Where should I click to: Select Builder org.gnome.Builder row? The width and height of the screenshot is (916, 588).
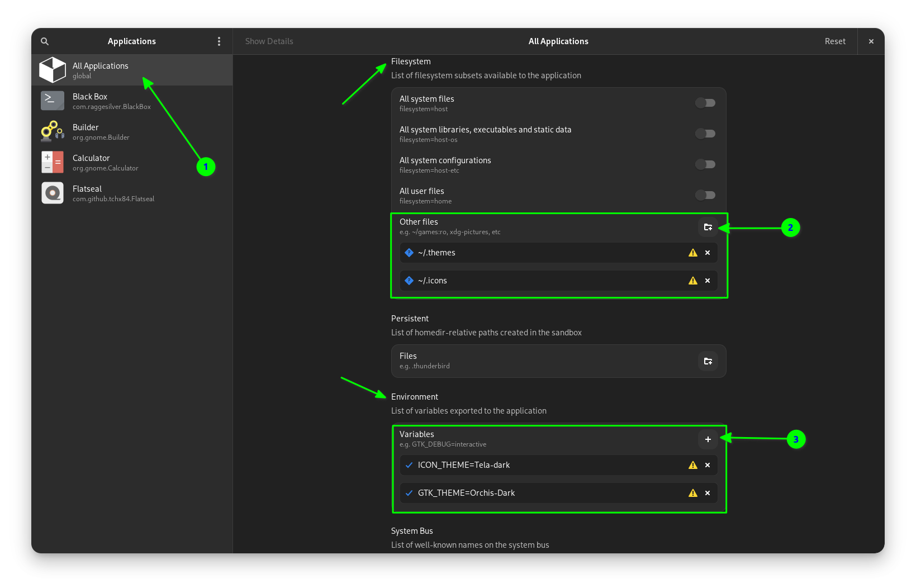[x=132, y=131]
